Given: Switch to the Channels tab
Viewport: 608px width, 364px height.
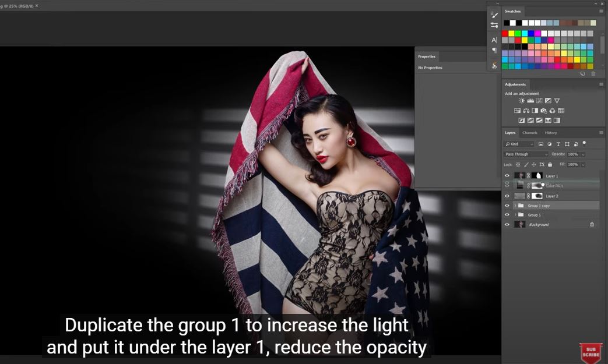Looking at the screenshot, I should point(530,133).
